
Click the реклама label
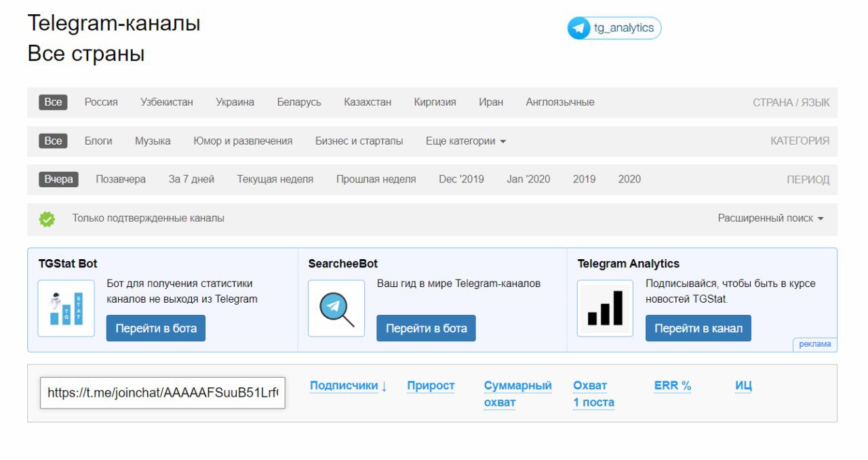point(815,344)
